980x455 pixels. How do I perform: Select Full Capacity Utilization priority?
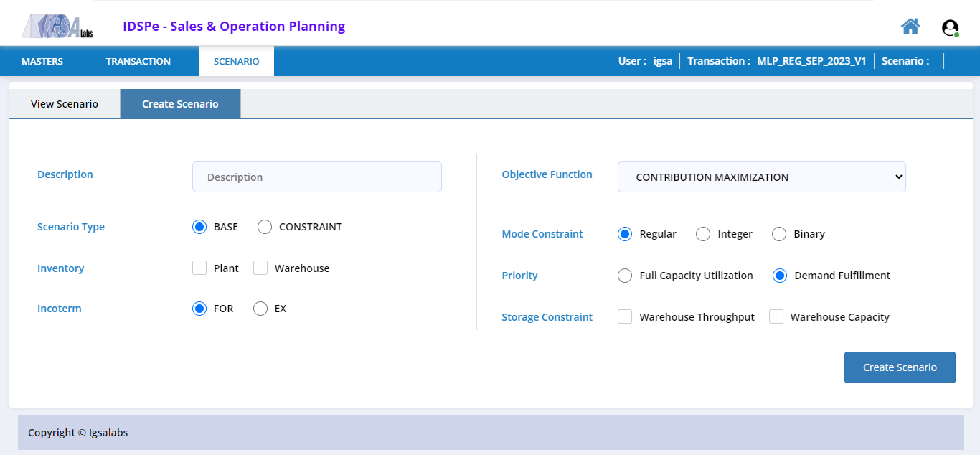tap(625, 276)
